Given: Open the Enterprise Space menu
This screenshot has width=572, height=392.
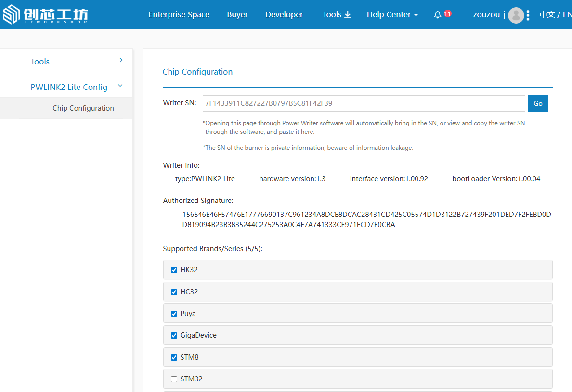Looking at the screenshot, I should [179, 15].
